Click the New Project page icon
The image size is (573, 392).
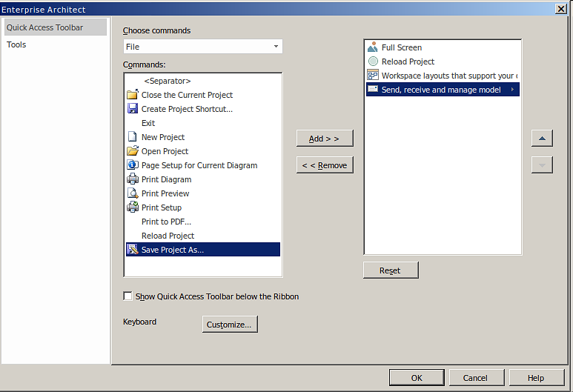click(133, 137)
